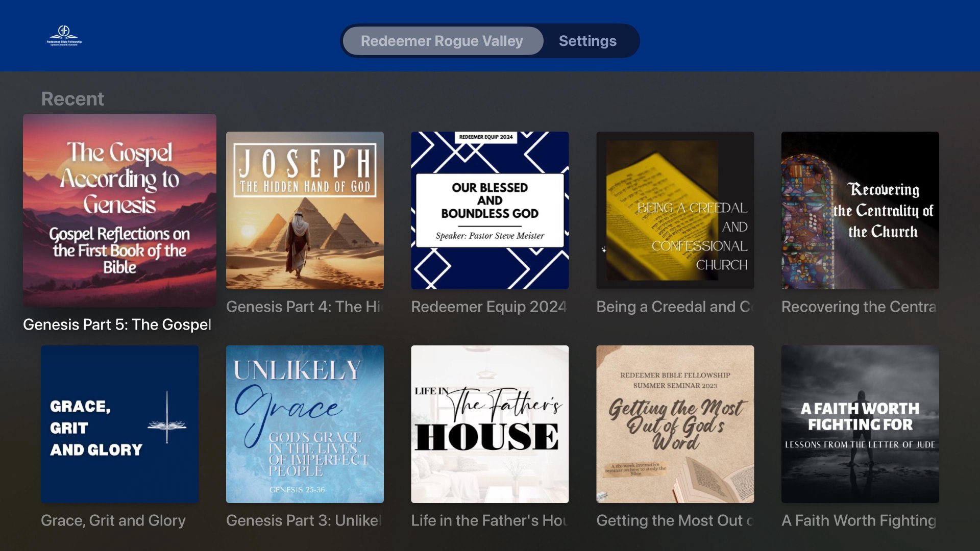Select the Unlikely Grace series cover
Image resolution: width=980 pixels, height=551 pixels.
(305, 424)
